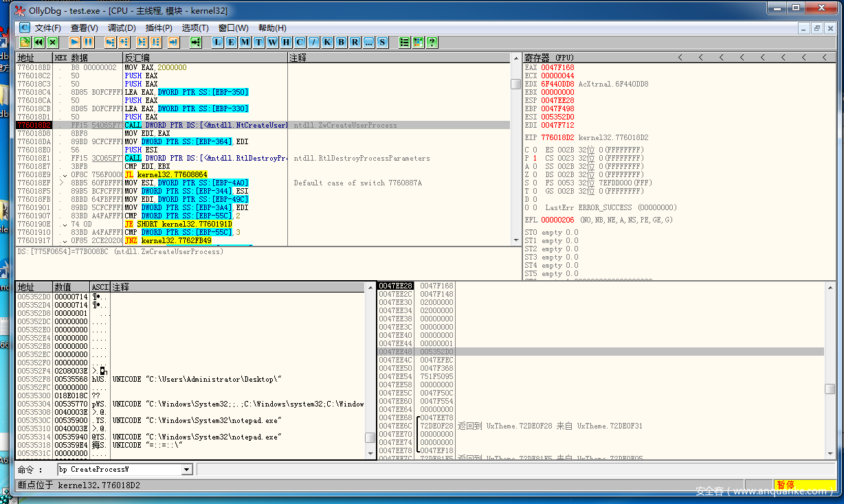Click the Go to address toolbar icon
Screen dimensions: 844x504
pyautogui.click(x=196, y=43)
